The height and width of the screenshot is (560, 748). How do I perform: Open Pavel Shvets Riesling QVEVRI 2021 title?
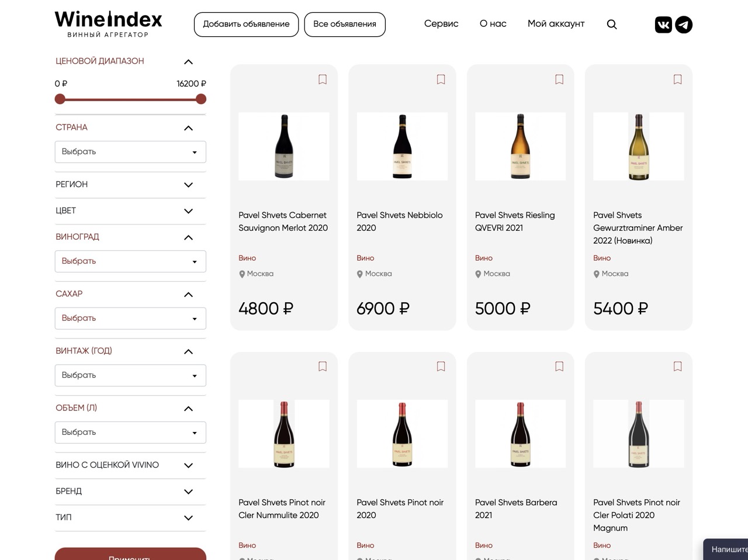[515, 222]
